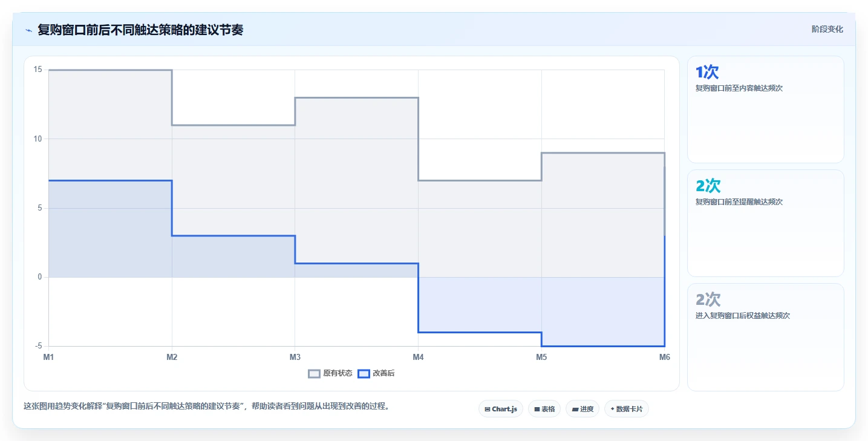This screenshot has height=441, width=868.
Task: Select the 2次 权益触达频次 card
Action: [x=765, y=337]
